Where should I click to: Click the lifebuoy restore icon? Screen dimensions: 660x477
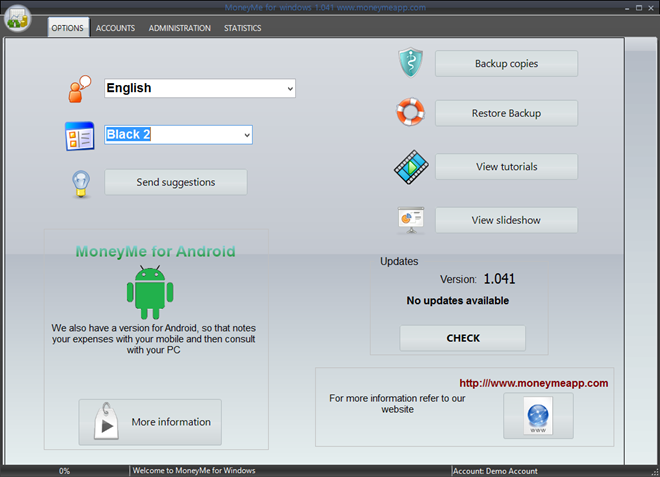point(410,112)
